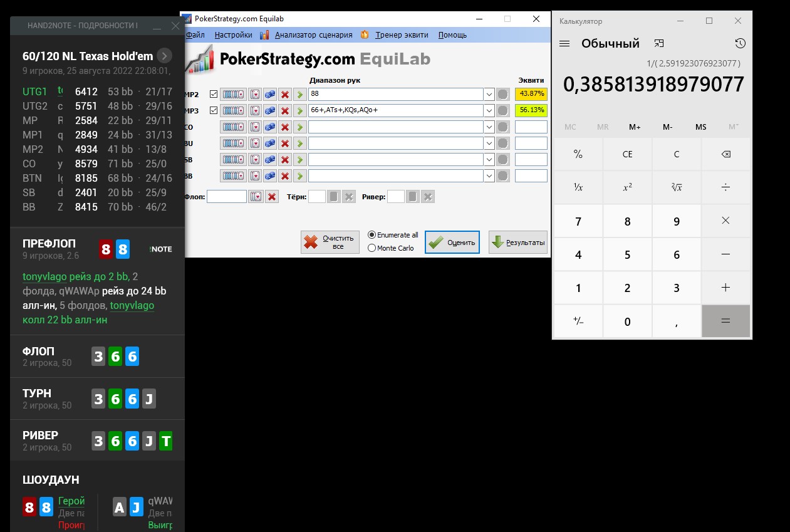The image size is (790, 532).
Task: Click Calculator CE button
Action: click(627, 154)
